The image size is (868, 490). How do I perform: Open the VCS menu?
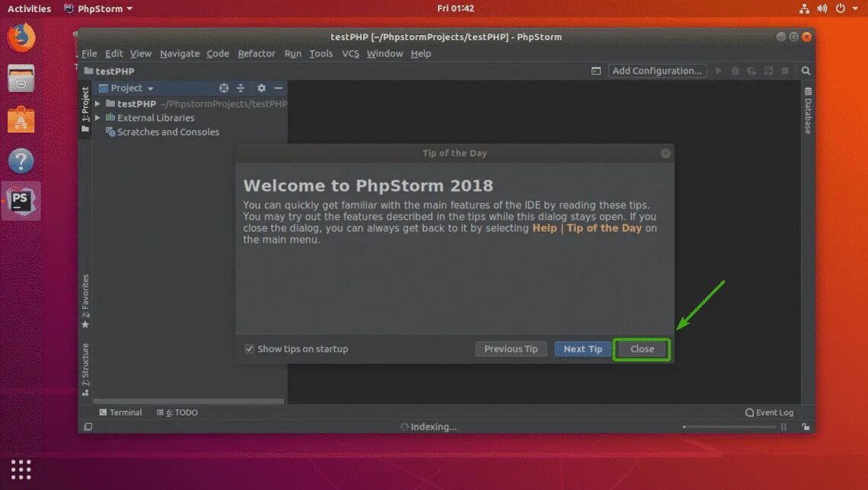pyautogui.click(x=350, y=54)
